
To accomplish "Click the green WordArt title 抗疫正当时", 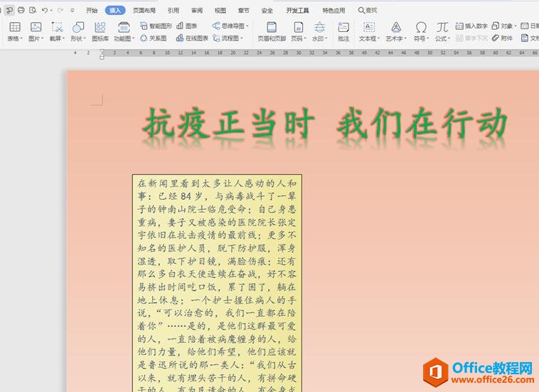I will point(228,123).
